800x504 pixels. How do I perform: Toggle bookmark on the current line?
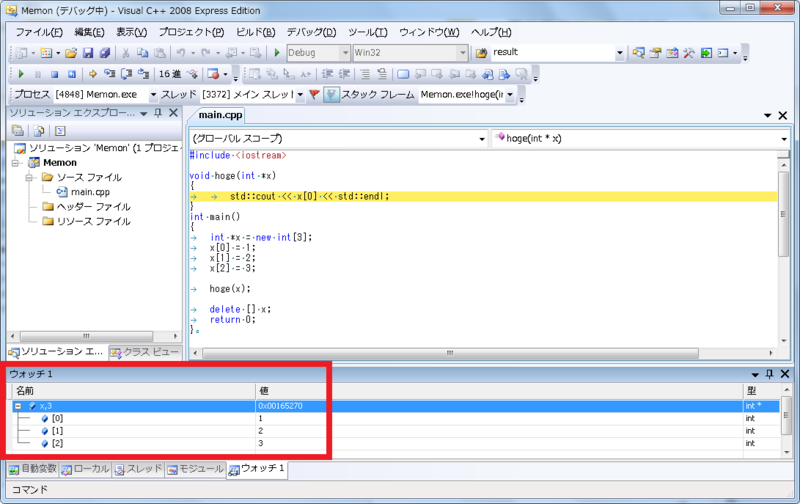tap(403, 74)
